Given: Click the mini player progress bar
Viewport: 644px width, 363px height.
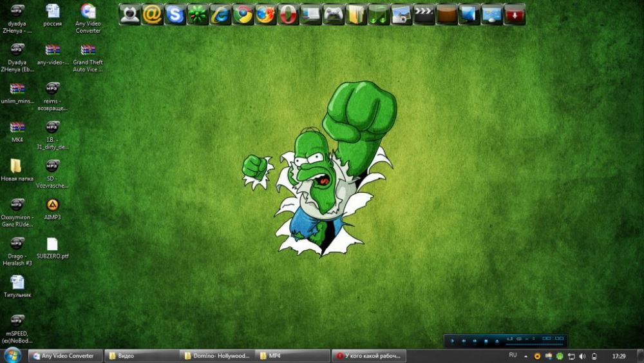Looking at the screenshot, I should tap(535, 344).
